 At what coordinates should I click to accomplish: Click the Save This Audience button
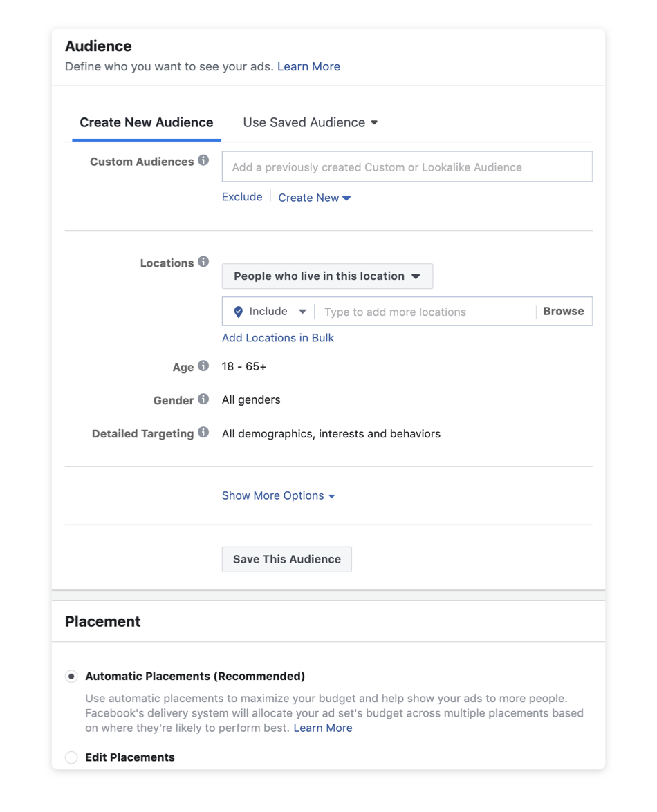pyautogui.click(x=286, y=559)
